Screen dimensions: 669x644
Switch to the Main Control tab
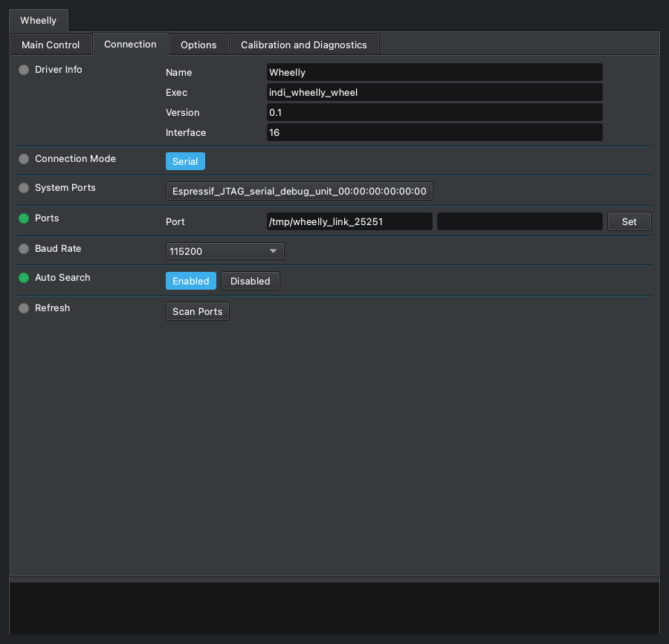(51, 45)
